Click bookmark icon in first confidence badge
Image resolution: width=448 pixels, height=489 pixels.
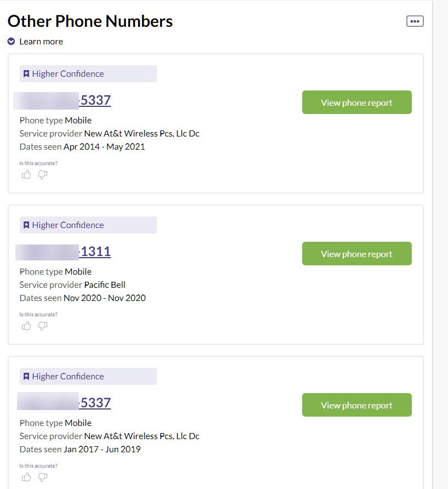26,74
